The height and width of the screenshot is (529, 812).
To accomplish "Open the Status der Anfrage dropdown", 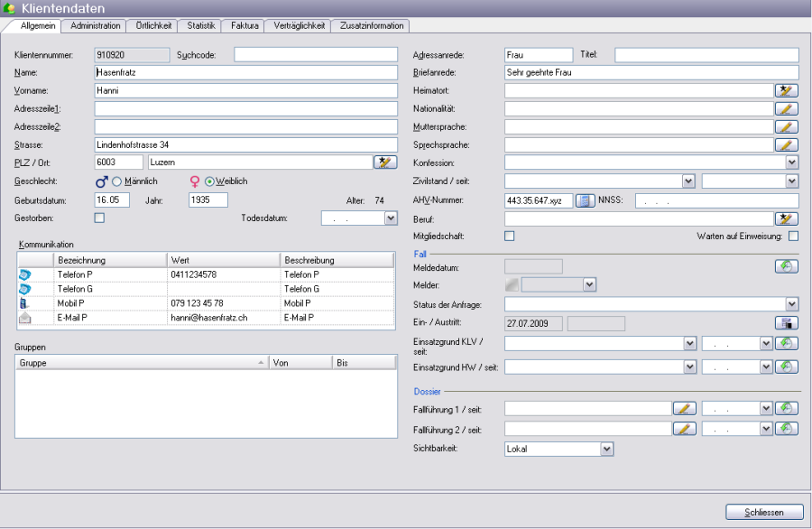I will pyautogui.click(x=792, y=304).
